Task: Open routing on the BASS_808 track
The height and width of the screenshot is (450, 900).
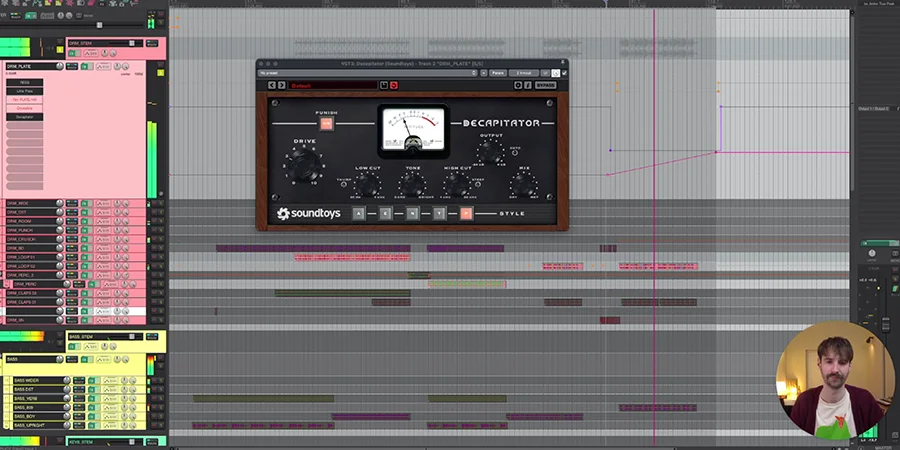Action: tap(79, 408)
